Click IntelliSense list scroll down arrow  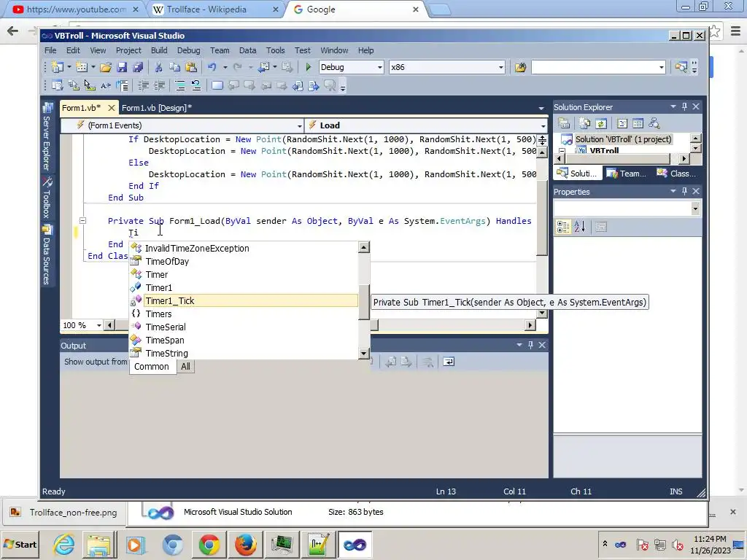(x=364, y=354)
